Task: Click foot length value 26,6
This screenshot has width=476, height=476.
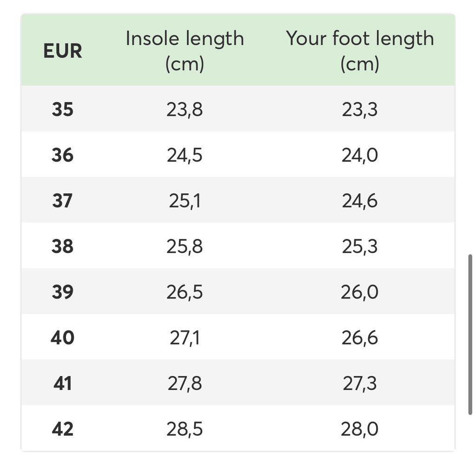Action: [x=360, y=337]
